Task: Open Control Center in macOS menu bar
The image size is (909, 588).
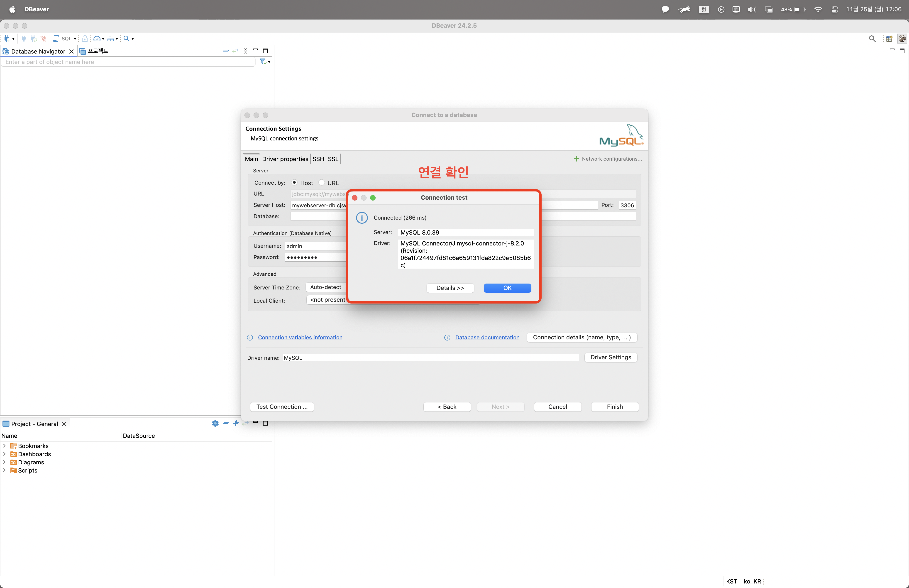Action: point(835,9)
